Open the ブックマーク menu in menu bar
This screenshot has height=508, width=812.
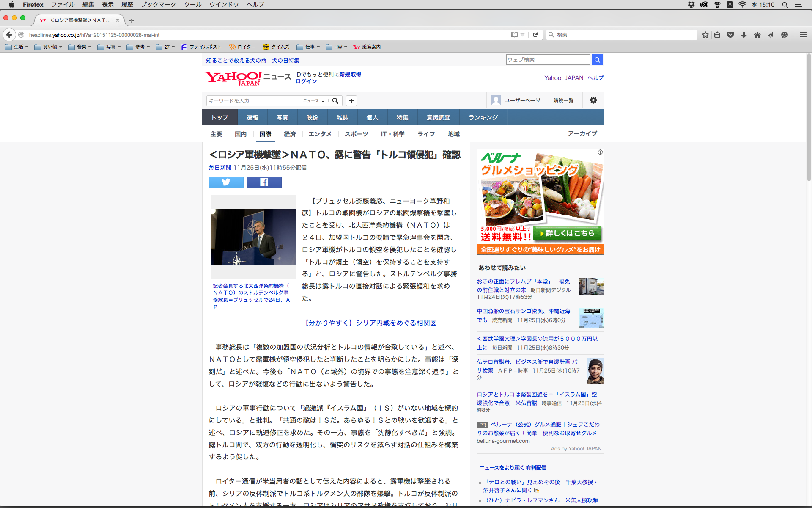point(158,5)
